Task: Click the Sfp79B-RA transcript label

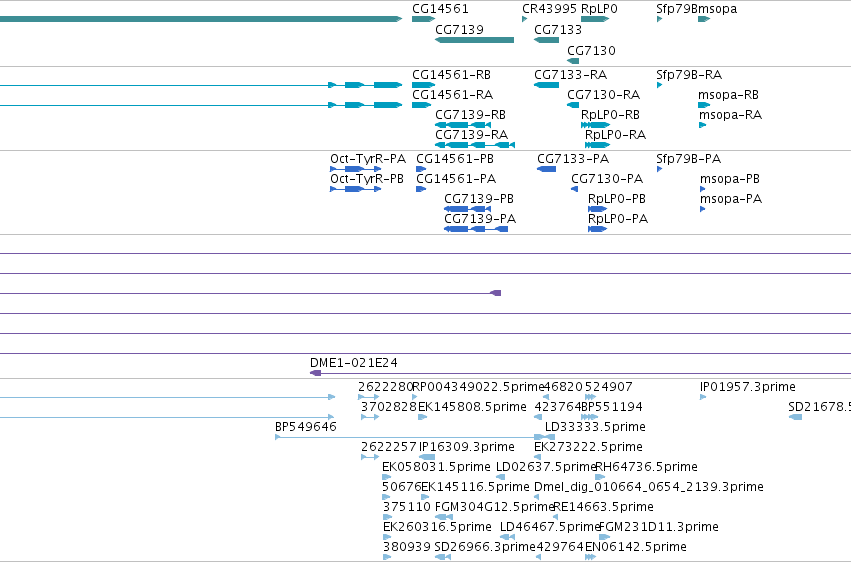Action: click(689, 75)
